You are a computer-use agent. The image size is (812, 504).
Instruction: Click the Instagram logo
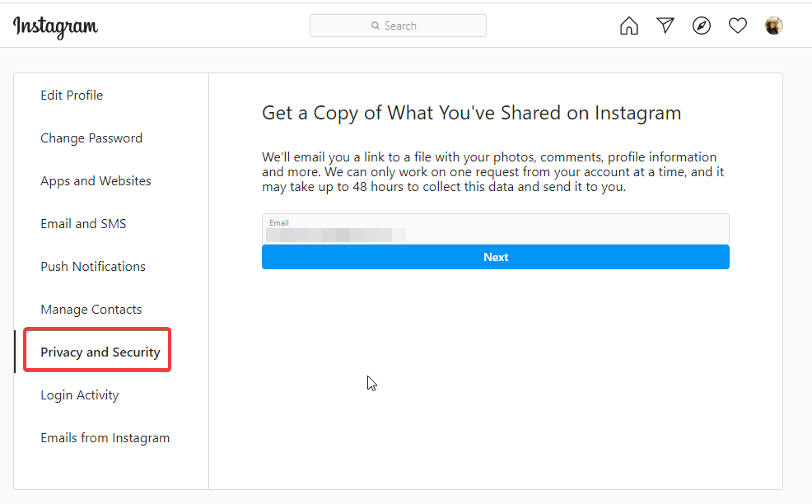tap(55, 26)
